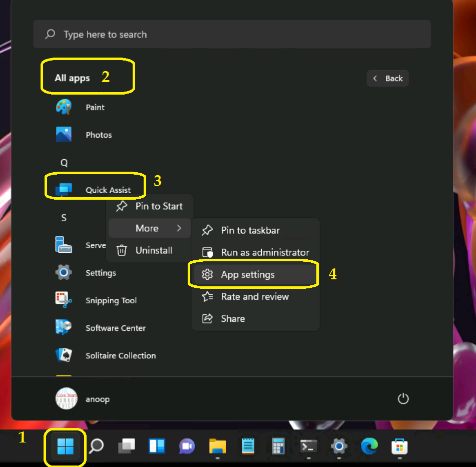Open the Widgets taskbar icon

pos(157,446)
